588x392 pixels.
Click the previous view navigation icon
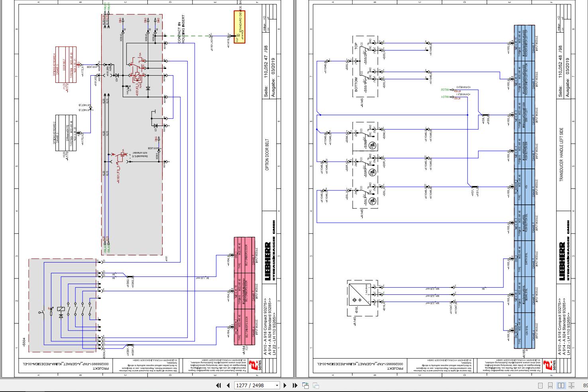[306, 385]
